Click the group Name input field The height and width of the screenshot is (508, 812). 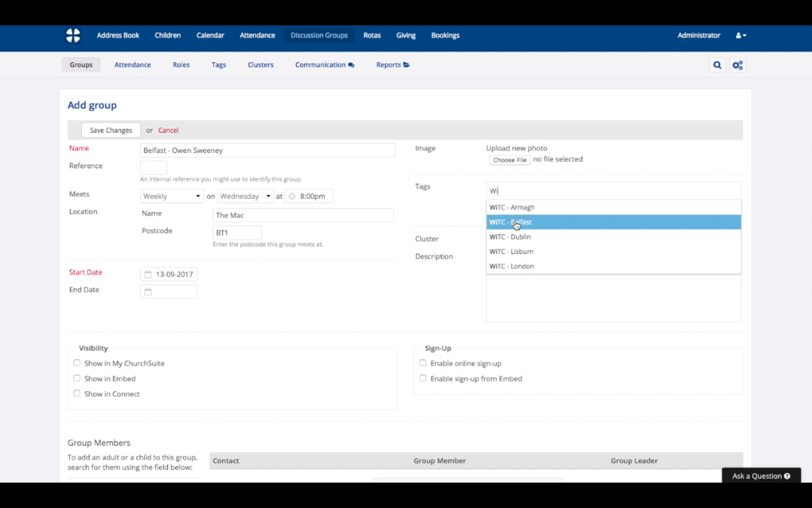pos(268,151)
